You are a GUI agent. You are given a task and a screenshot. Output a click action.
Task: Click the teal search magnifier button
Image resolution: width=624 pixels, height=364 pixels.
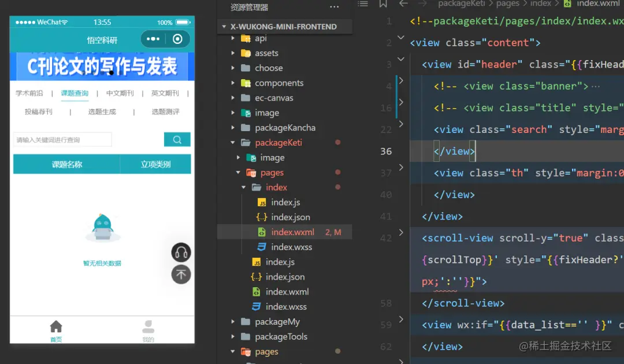pyautogui.click(x=177, y=140)
